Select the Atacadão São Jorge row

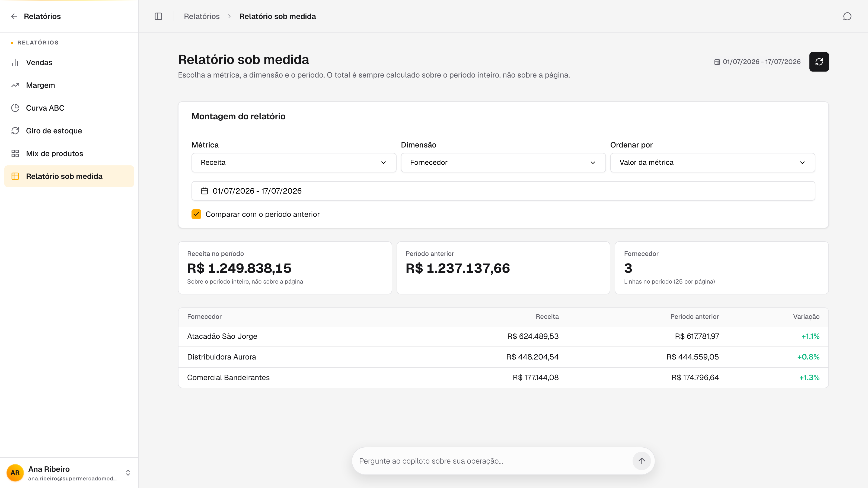(503, 336)
